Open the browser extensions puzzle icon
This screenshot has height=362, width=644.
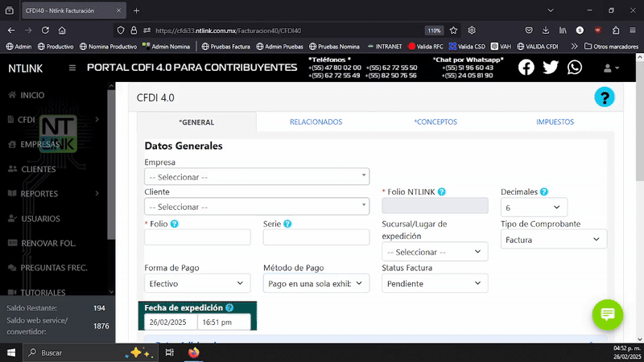616,31
